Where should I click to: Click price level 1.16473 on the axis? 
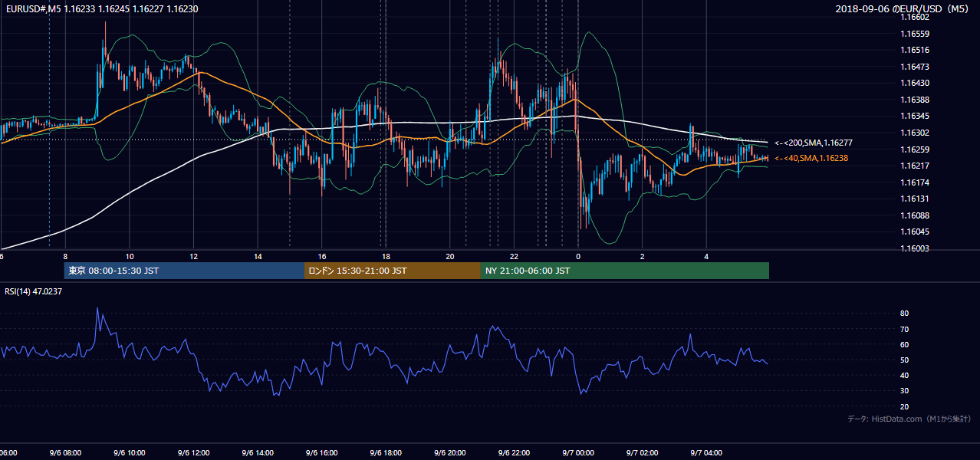915,67
